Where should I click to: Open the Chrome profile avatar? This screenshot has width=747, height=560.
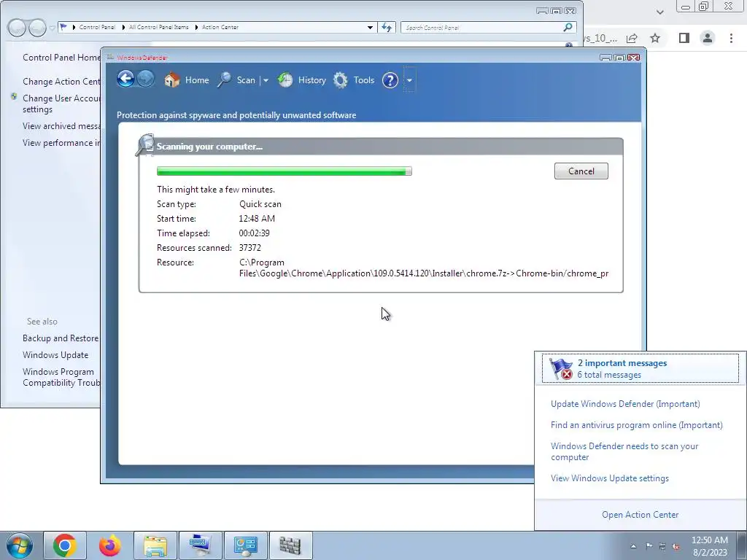pyautogui.click(x=708, y=38)
